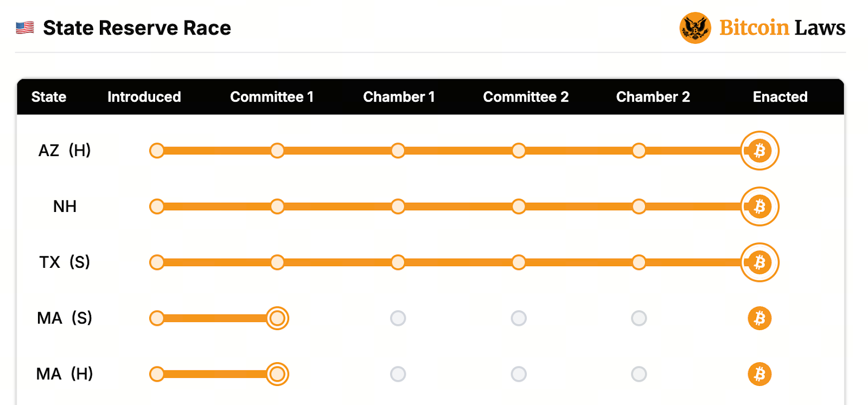Click the TX (S) enacted Bitcoin icon
Screen dimensions: 868x405
(759, 262)
